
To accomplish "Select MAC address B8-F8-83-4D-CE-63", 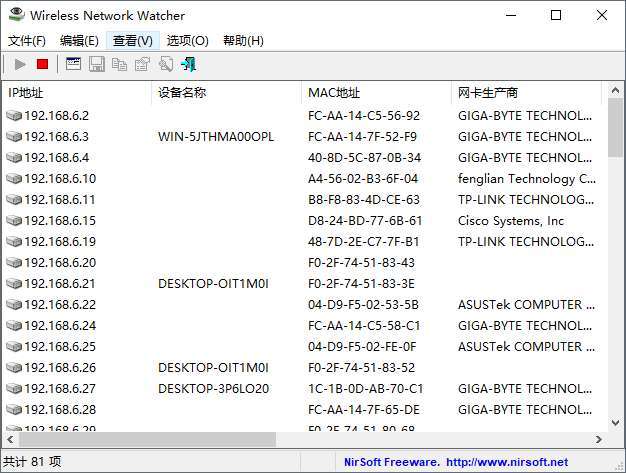I will point(364,200).
